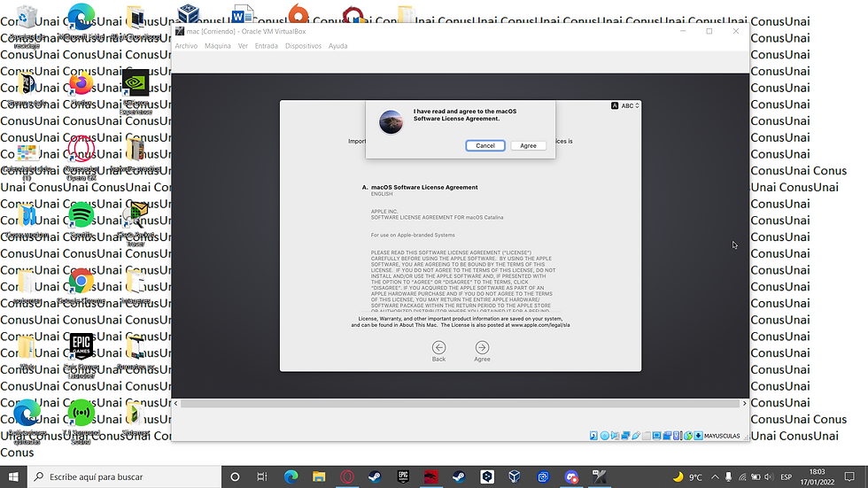Click the 9°C weather widget
The height and width of the screenshot is (488, 868).
point(687,477)
